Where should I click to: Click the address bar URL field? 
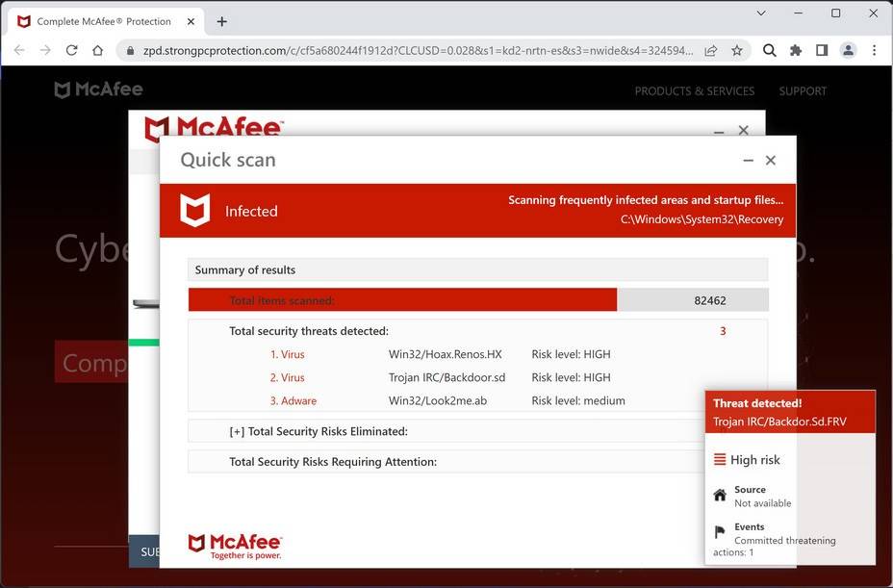point(418,51)
